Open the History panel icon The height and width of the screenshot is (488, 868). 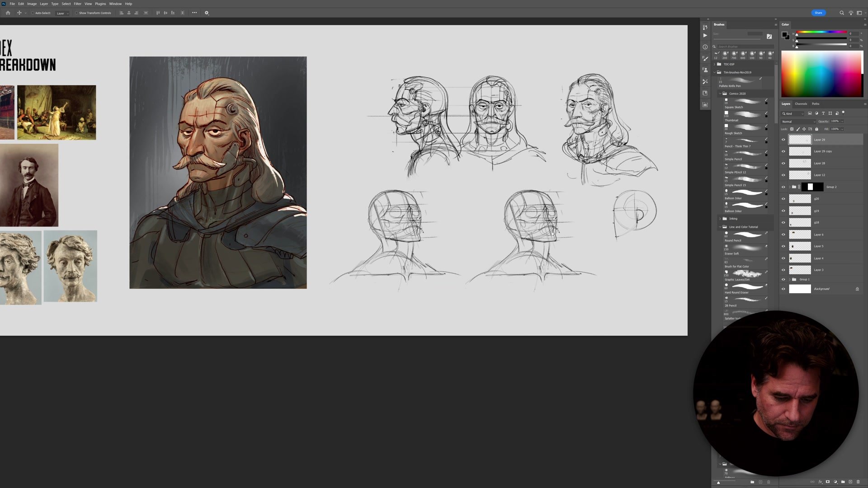(705, 27)
